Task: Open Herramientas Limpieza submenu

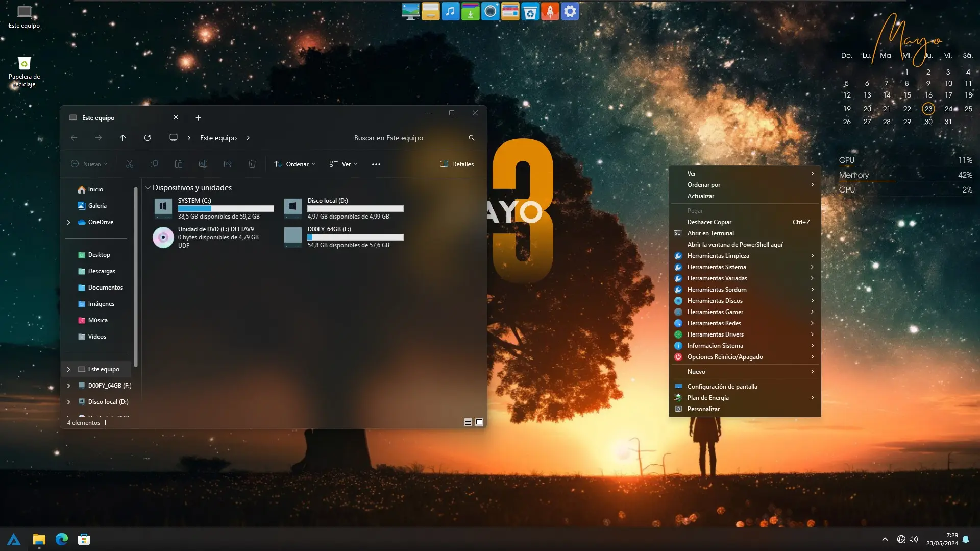Action: pos(718,256)
